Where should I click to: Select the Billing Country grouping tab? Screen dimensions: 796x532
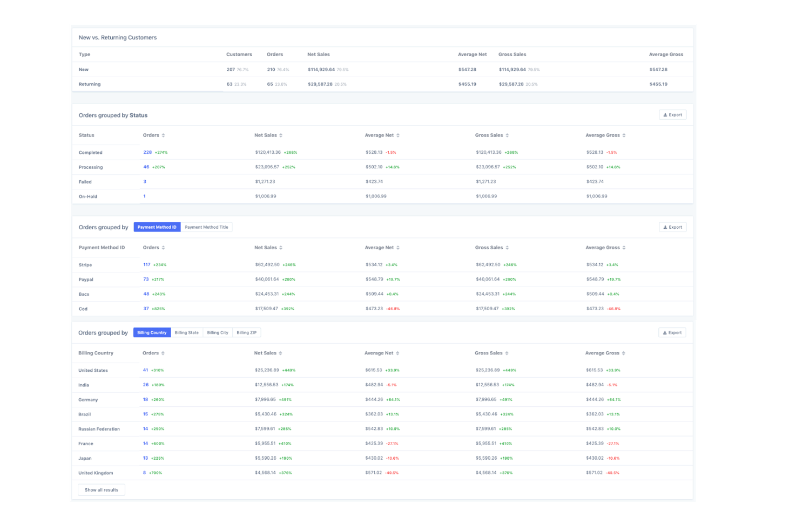pos(152,333)
